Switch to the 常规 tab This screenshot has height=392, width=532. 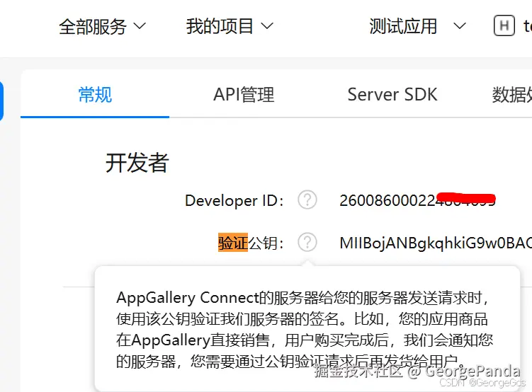pos(95,95)
